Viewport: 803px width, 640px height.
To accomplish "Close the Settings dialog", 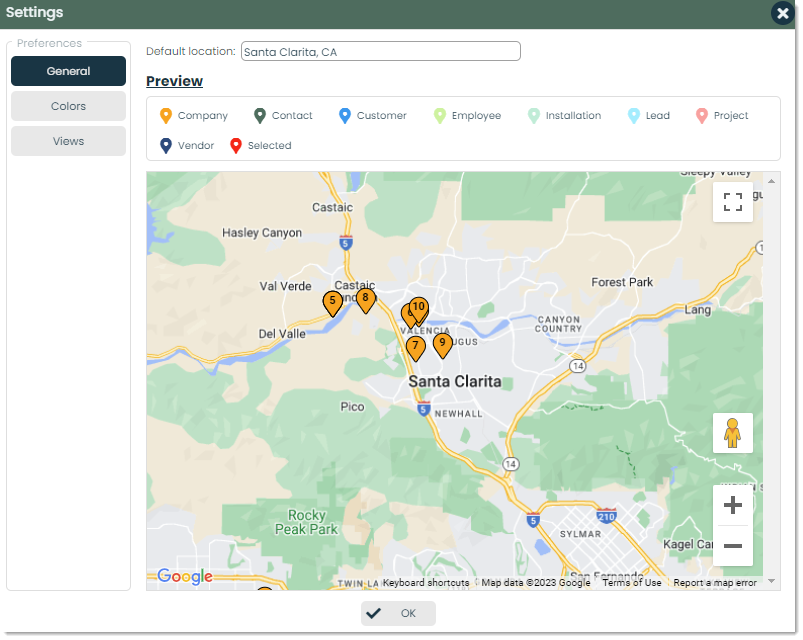I will 783,13.
